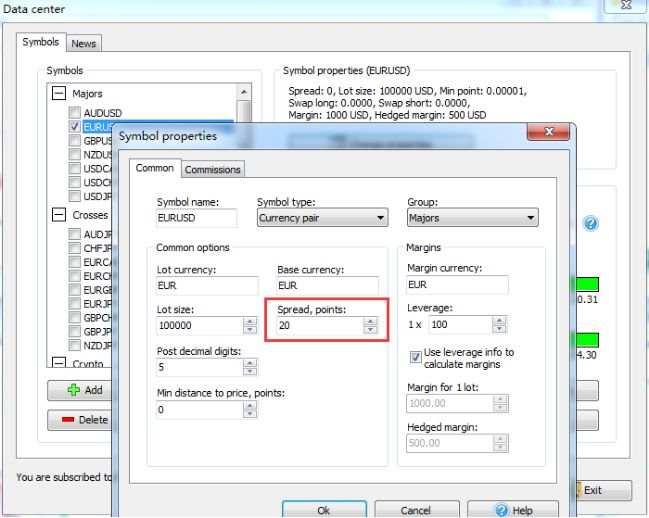Close the Symbol properties dialog
Image resolution: width=649 pixels, height=518 pixels.
(548, 132)
